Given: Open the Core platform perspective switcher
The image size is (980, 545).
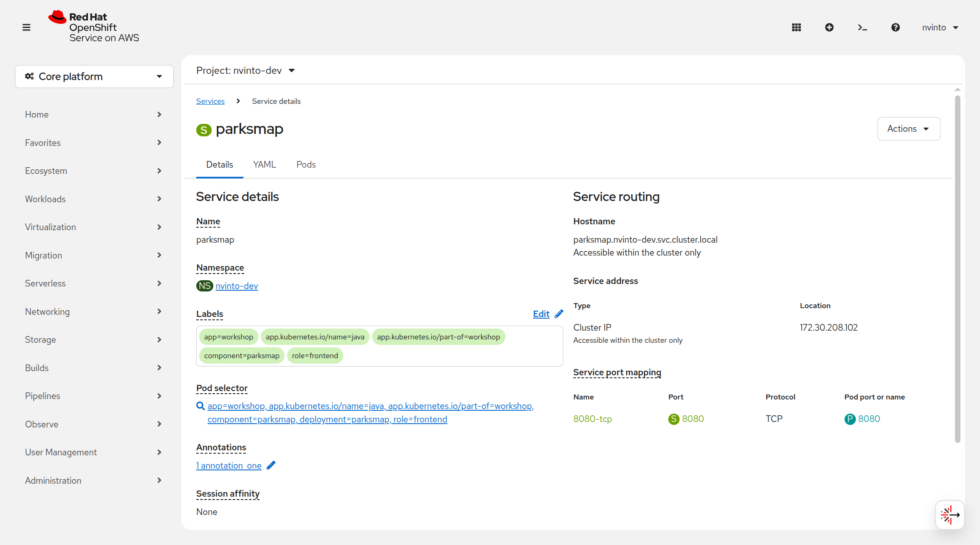Looking at the screenshot, I should (x=94, y=76).
